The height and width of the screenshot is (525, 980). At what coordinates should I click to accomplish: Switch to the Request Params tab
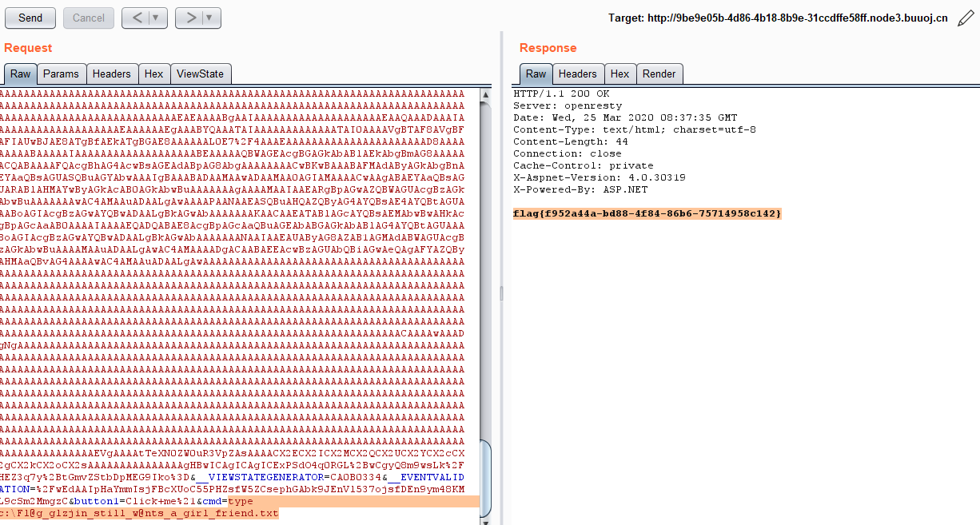tap(61, 74)
